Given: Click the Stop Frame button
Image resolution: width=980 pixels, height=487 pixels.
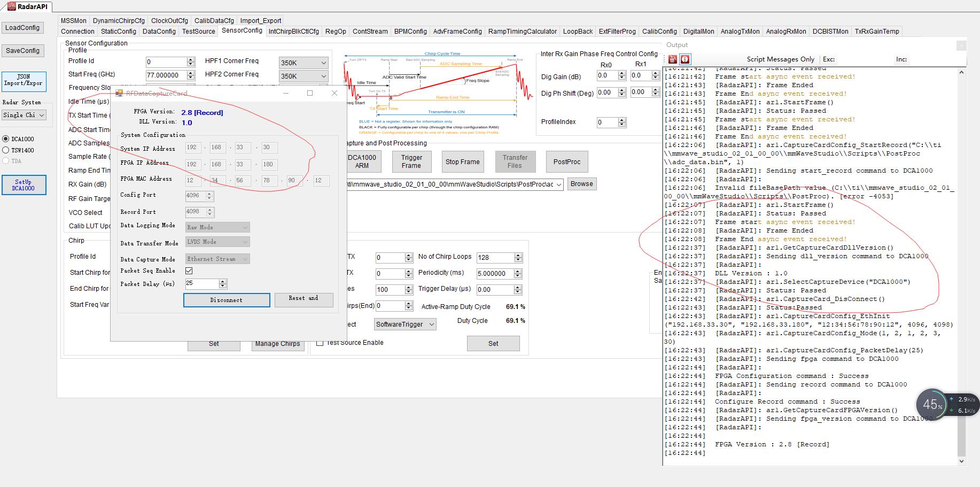Looking at the screenshot, I should 463,162.
